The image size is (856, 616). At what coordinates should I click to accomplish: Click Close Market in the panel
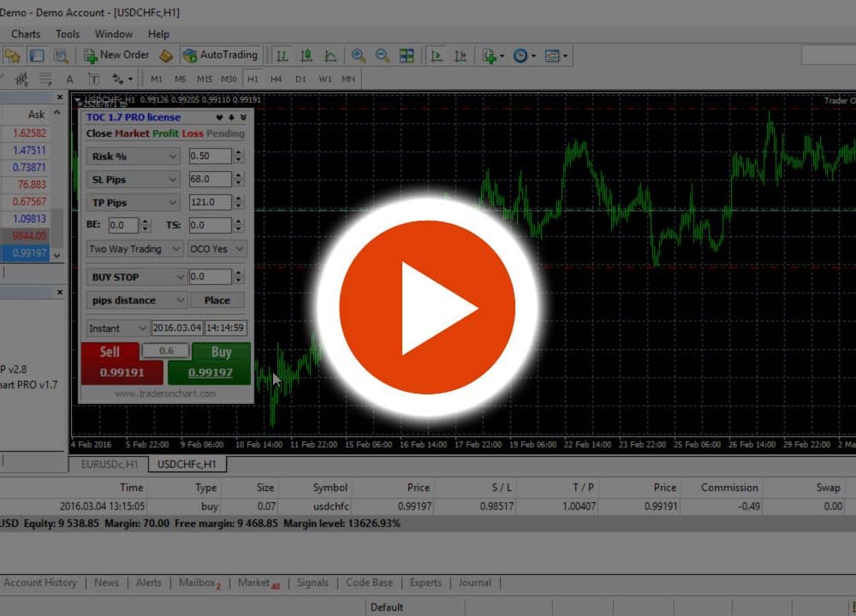(x=117, y=133)
